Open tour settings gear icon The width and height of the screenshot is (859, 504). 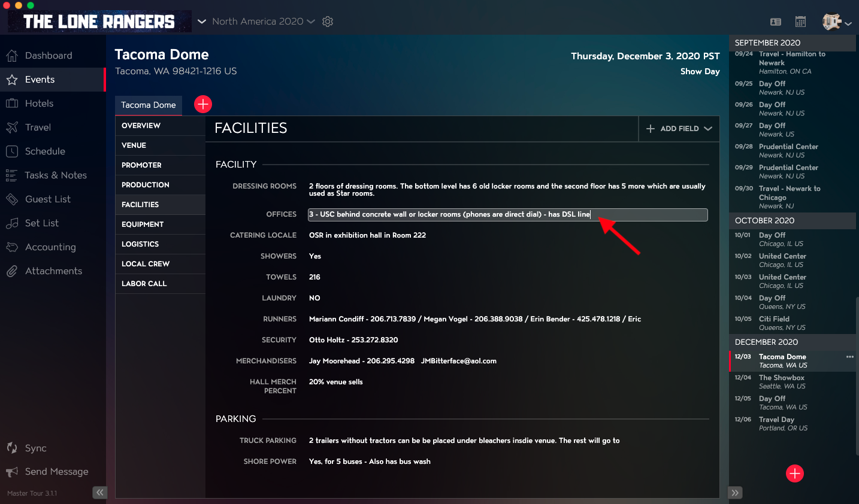point(328,22)
